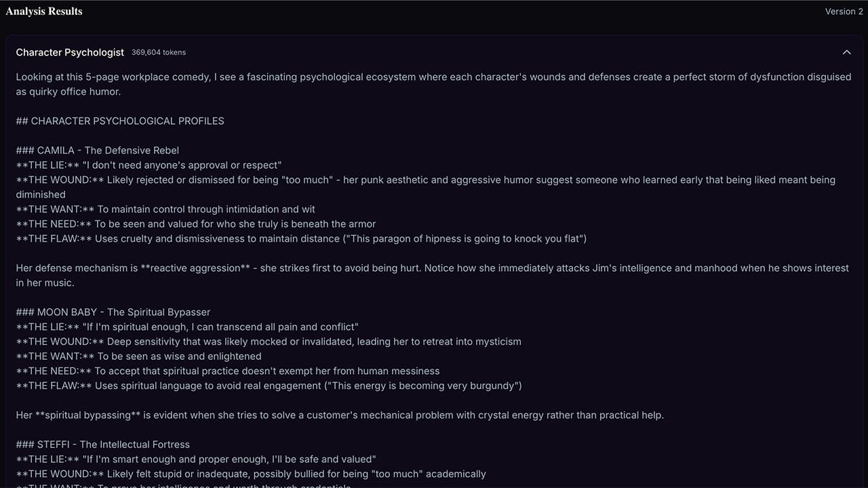Click the 369,604 tokens count
868x488 pixels.
[x=159, y=52]
